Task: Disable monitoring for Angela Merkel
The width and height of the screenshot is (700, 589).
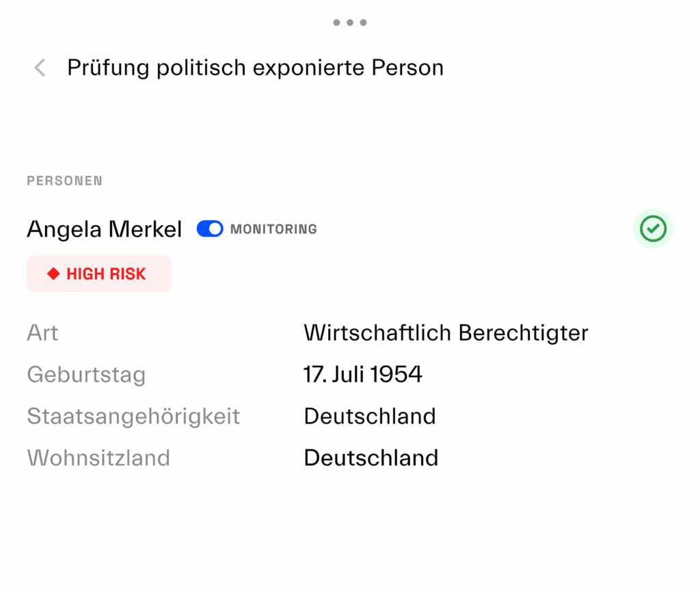Action: point(210,228)
